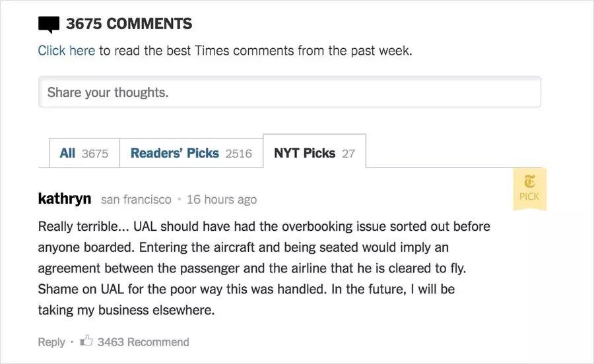Select the NYT Picks tab

(x=304, y=153)
